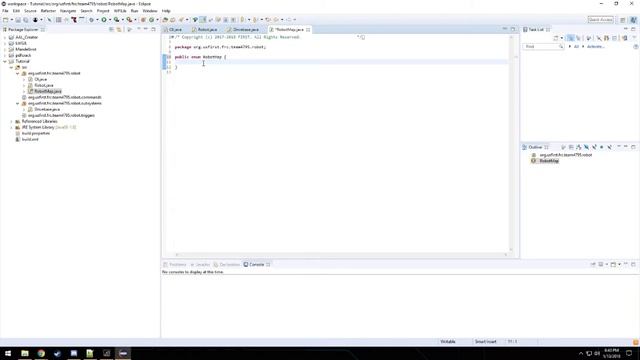Viewport: 640px width, 360px height.
Task: Click the Windows Start button
Action: tap(8, 353)
